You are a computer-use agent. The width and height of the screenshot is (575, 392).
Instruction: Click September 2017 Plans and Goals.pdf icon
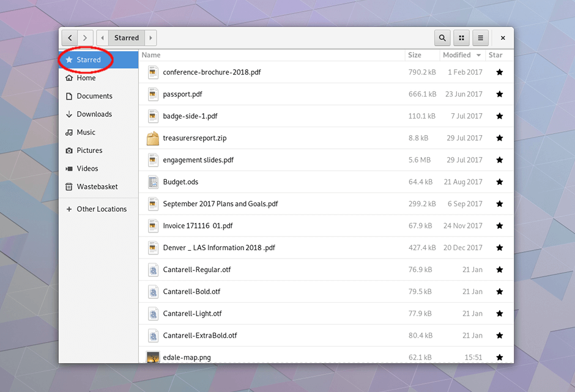[x=153, y=204]
